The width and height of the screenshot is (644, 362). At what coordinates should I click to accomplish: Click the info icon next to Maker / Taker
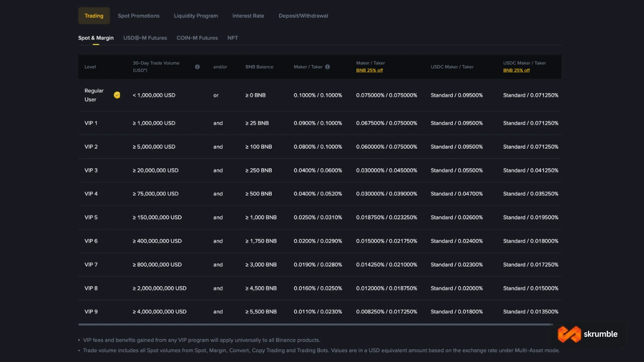tap(328, 67)
